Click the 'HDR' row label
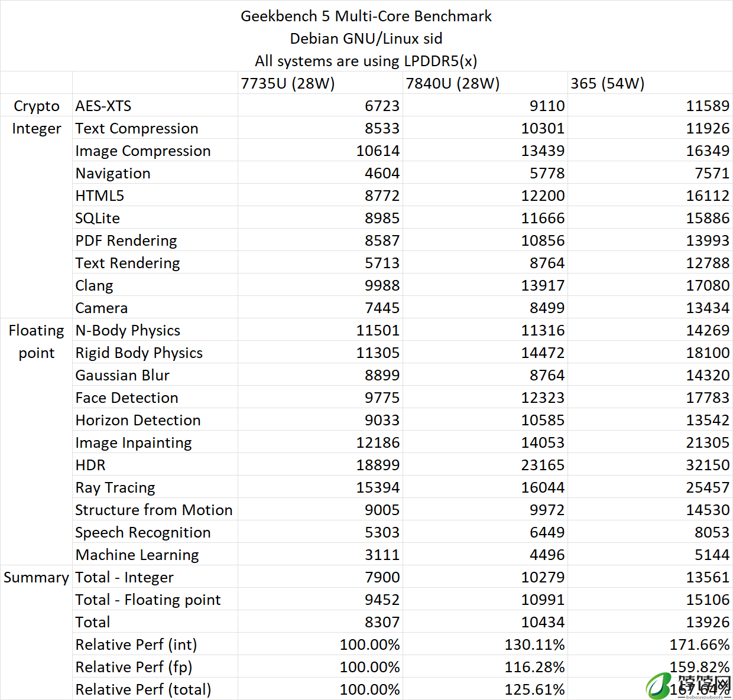 coord(90,465)
